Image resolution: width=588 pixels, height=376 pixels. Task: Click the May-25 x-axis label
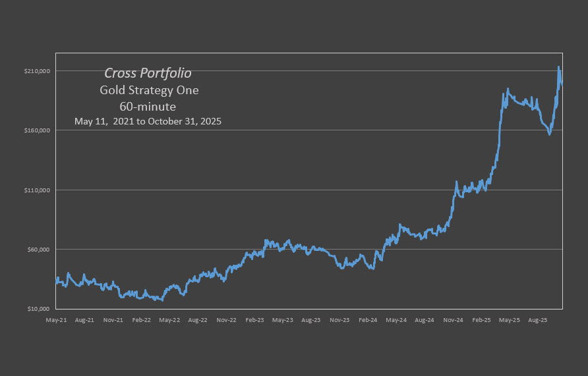coord(510,320)
